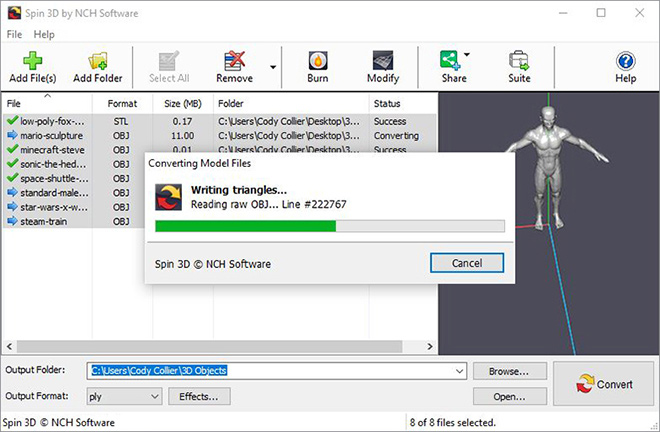Click the Add Folder toolbar icon
Screen dimensions: 660x432
click(98, 61)
